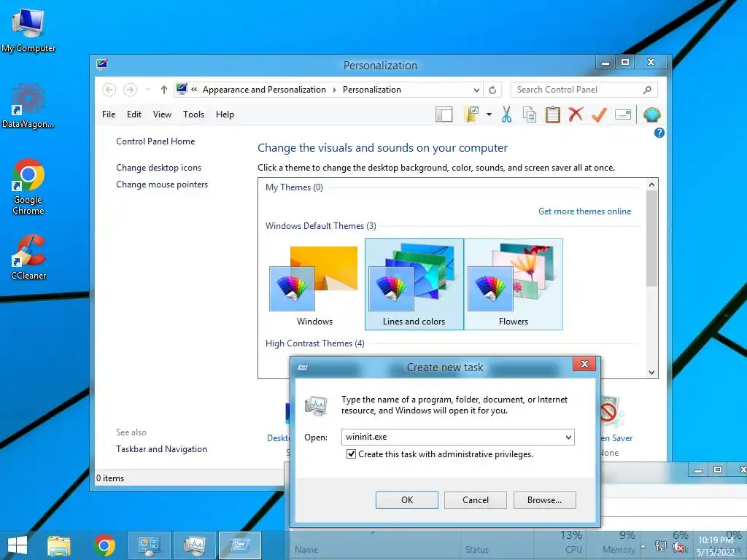Click the network tray icon

pos(661,546)
